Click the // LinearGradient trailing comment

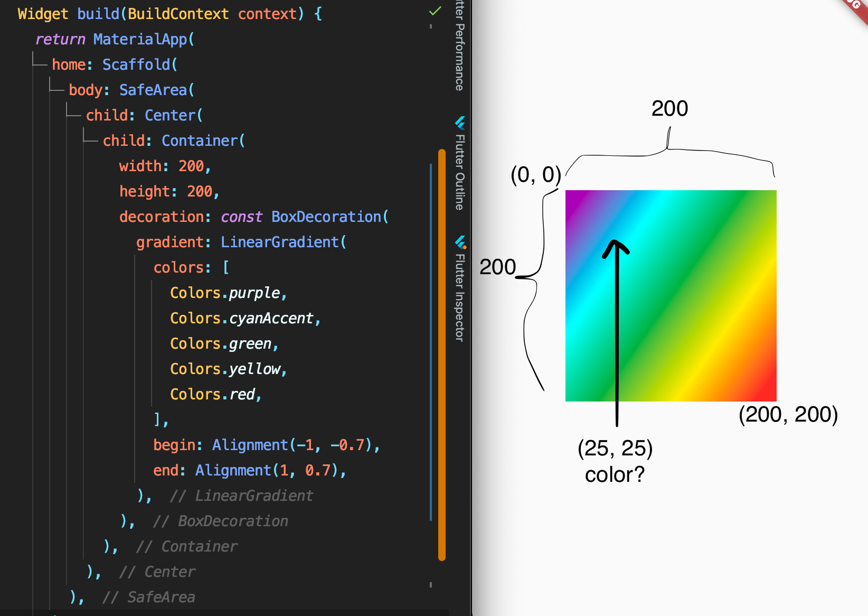coord(242,496)
